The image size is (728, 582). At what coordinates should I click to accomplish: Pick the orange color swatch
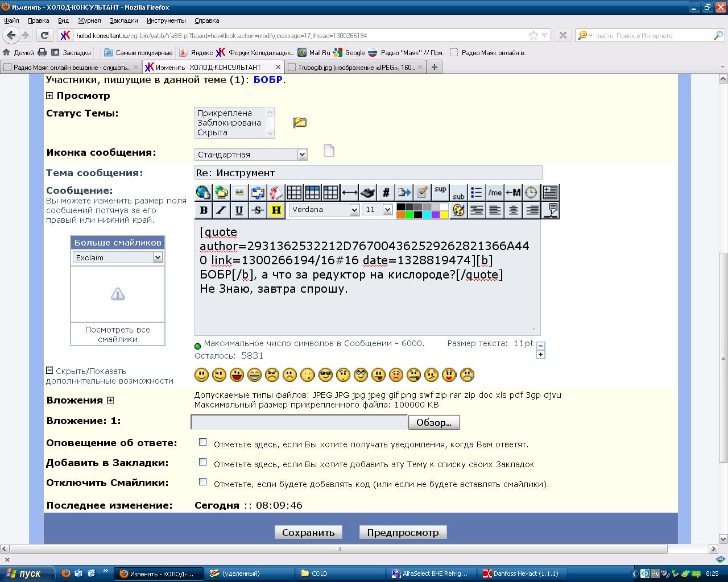401,214
